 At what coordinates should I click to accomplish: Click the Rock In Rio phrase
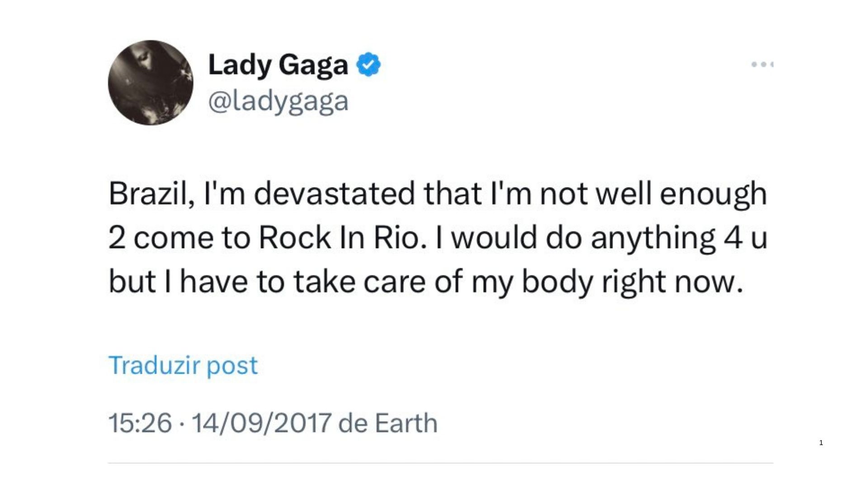coord(342,238)
